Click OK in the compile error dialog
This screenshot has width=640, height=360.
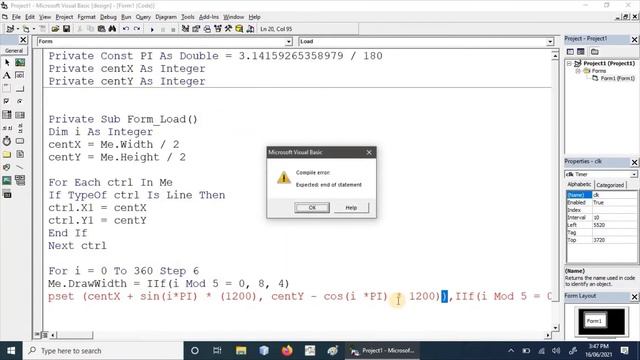click(x=312, y=208)
